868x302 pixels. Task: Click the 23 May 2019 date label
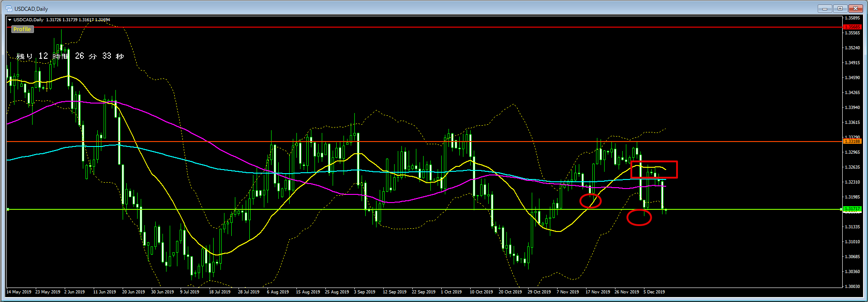point(48,292)
